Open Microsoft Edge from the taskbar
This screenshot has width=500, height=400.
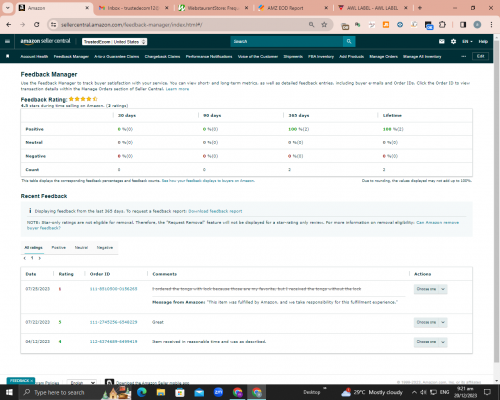142,392
